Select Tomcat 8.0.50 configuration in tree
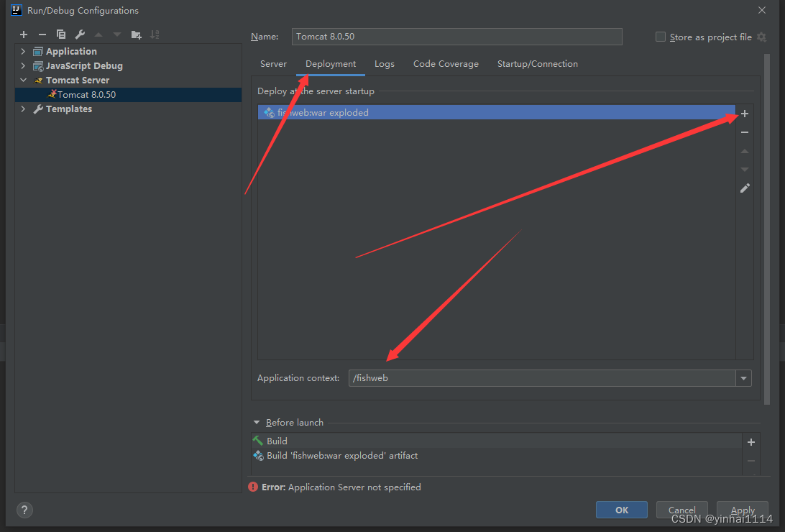Screen dimensions: 785x532 tap(128, 95)
